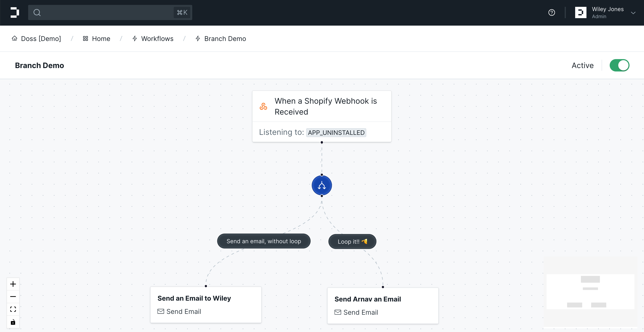Toggle the canvas lock icon
The height and width of the screenshot is (332, 644).
13,322
